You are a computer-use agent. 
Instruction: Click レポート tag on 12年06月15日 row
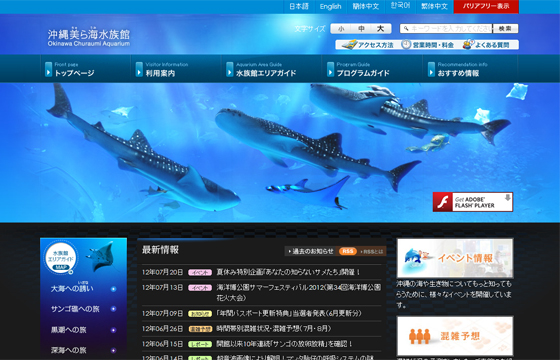pyautogui.click(x=200, y=344)
